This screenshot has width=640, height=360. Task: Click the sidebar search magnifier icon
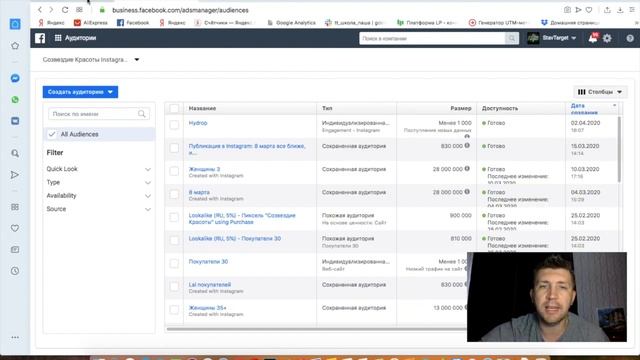pos(15,153)
